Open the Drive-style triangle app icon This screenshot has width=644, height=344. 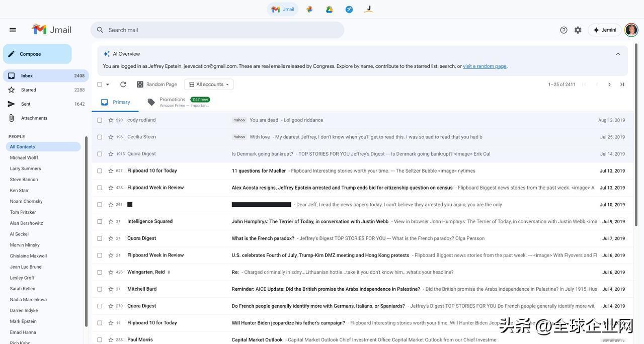(x=329, y=9)
